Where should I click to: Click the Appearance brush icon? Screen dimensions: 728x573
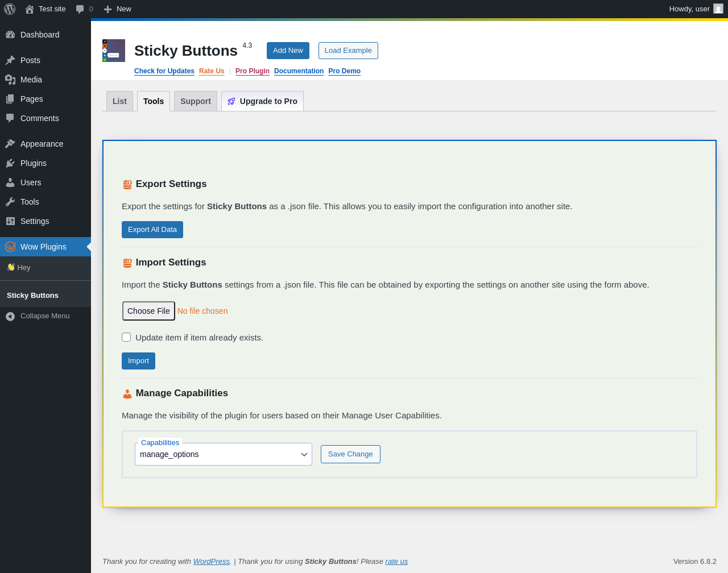tap(10, 144)
